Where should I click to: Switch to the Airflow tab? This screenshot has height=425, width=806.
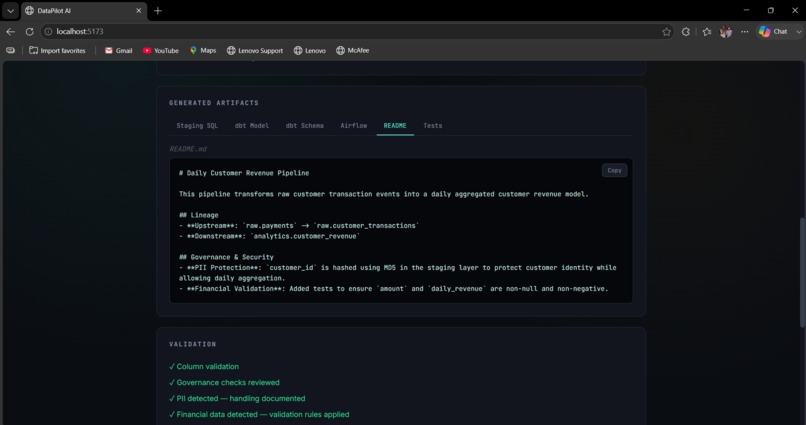(x=354, y=125)
